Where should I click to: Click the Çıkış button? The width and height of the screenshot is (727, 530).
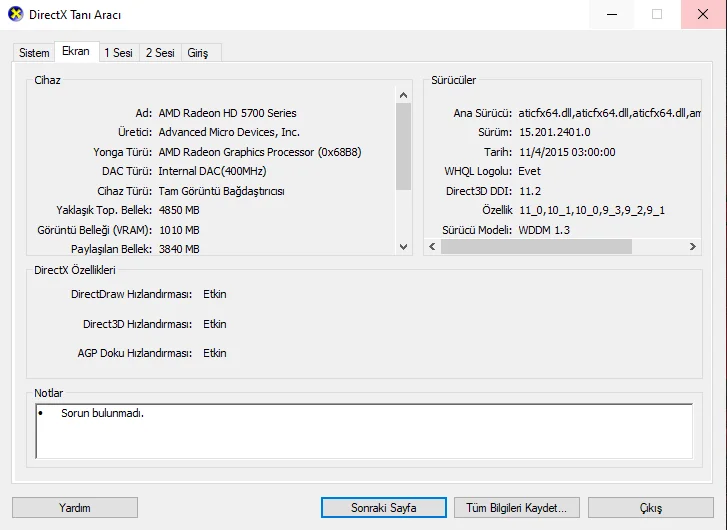[x=650, y=508]
